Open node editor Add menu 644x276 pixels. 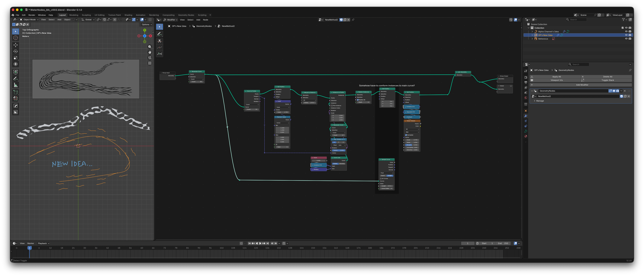(198, 20)
